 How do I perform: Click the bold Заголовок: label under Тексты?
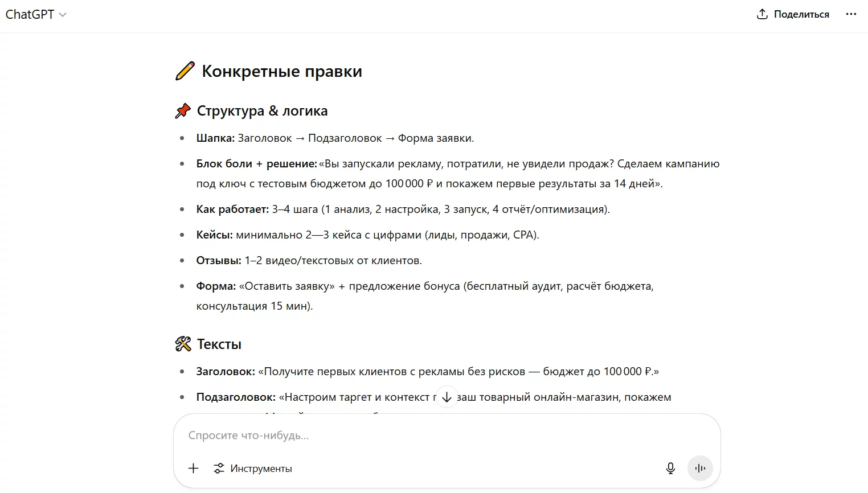(x=226, y=372)
